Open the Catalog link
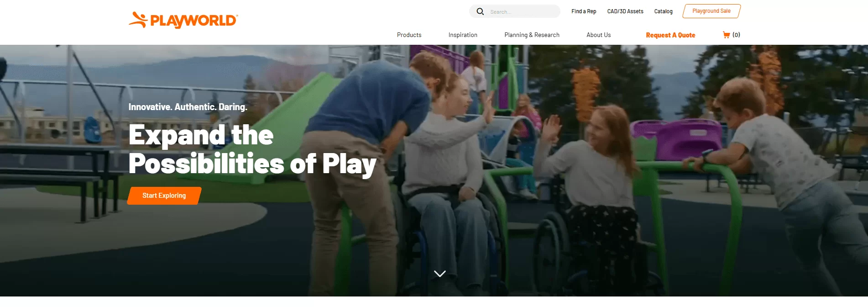The image size is (868, 307). pyautogui.click(x=663, y=11)
